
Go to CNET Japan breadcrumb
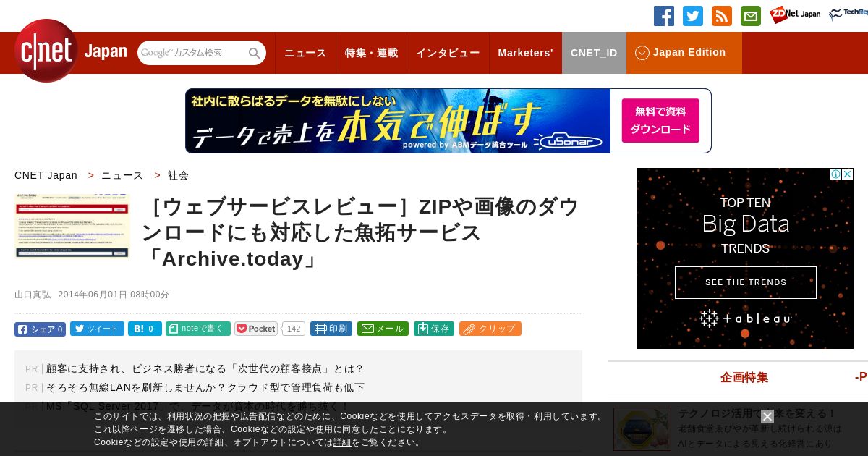[x=46, y=175]
